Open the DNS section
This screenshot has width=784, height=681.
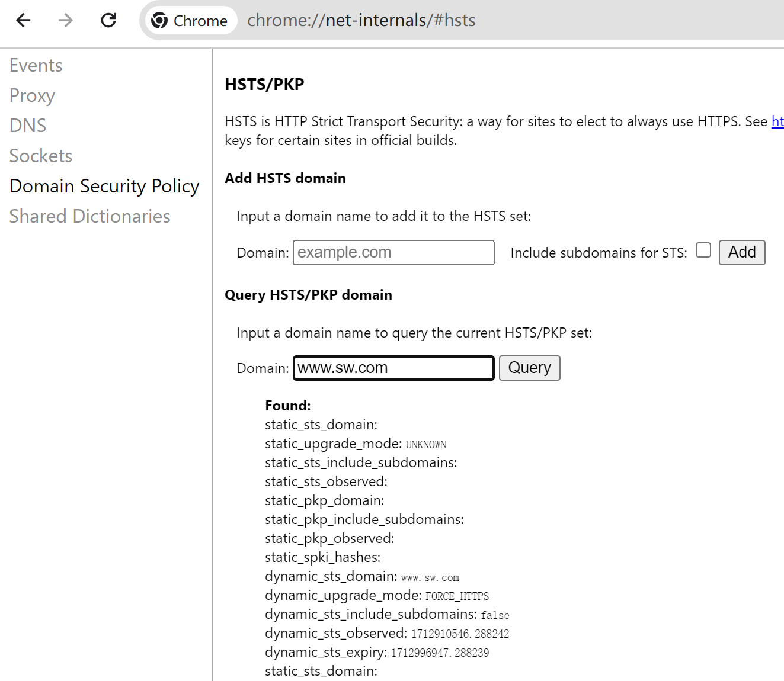coord(28,126)
